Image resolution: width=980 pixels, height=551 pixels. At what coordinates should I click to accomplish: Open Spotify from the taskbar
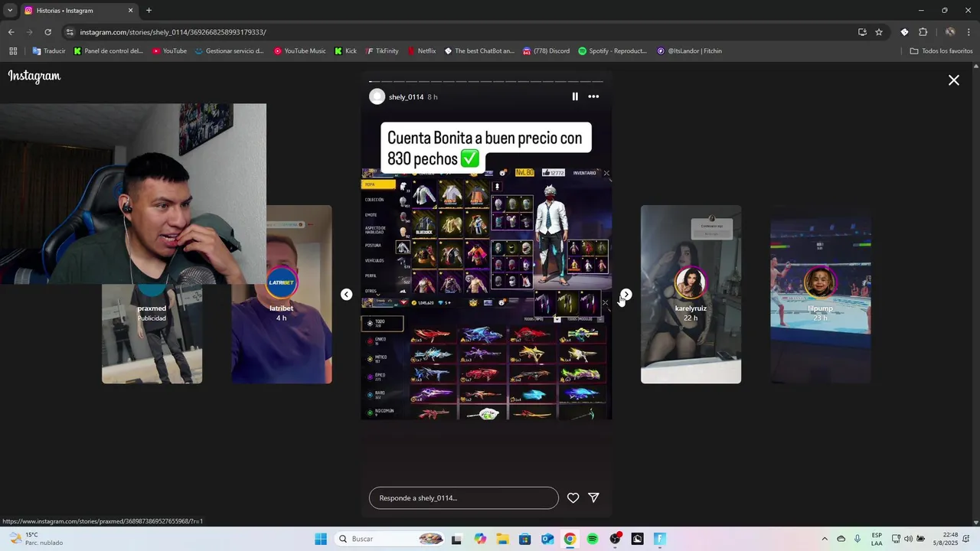point(593,539)
